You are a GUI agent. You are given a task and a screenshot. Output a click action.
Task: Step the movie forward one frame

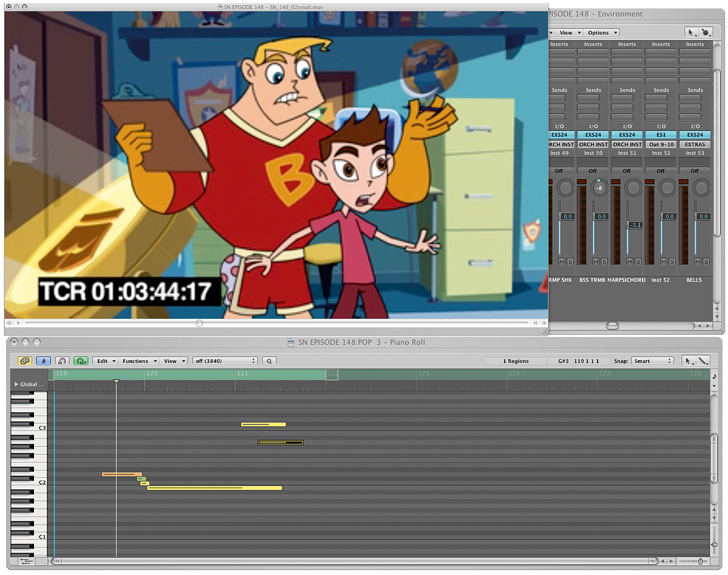click(x=543, y=324)
